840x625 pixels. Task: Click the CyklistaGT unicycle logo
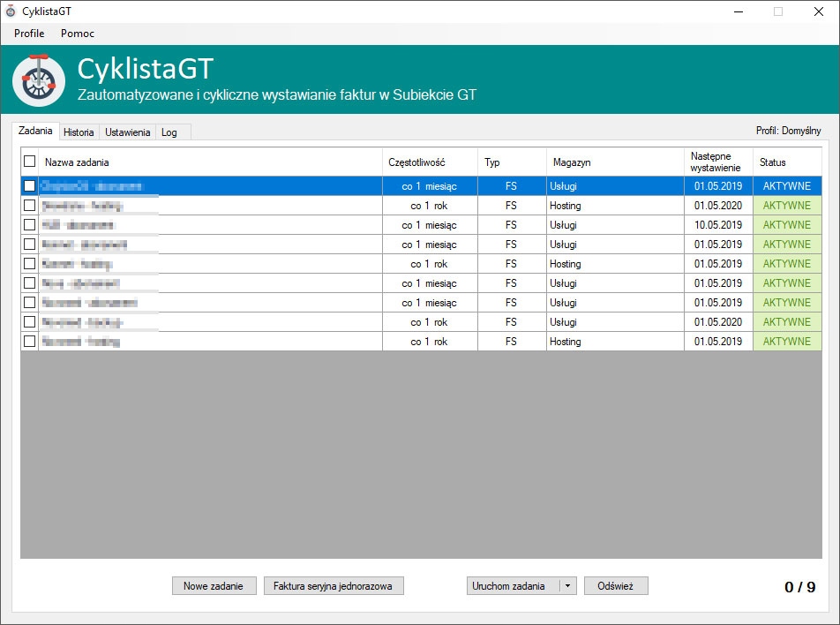tap(39, 80)
